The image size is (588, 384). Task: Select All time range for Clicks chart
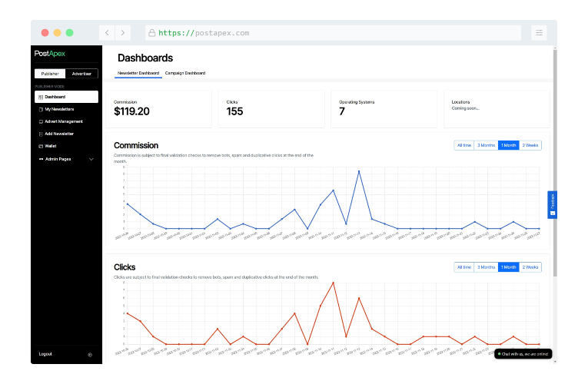(464, 267)
